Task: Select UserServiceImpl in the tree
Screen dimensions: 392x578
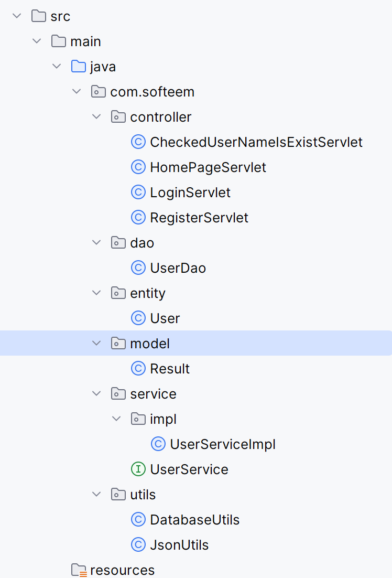Action: coord(223,444)
